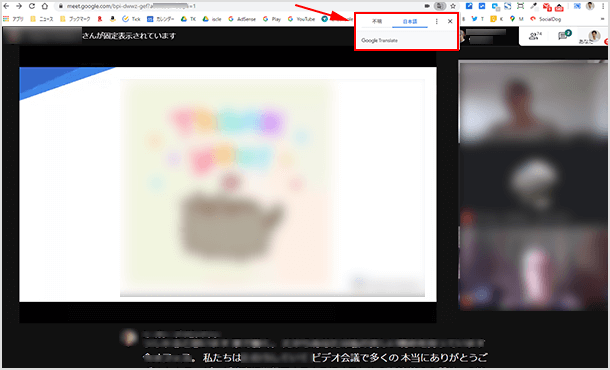Open the アプリ apps bookmark

(x=14, y=19)
